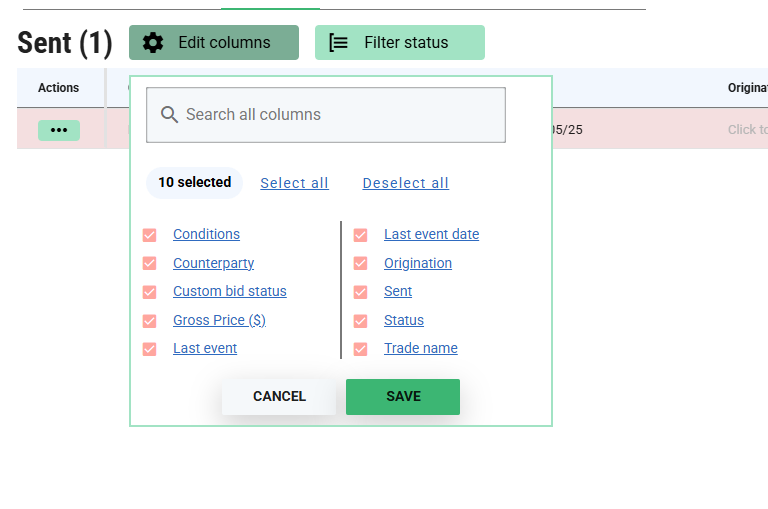Click the gear icon on Edit columns
The width and height of the screenshot is (768, 509).
point(153,43)
